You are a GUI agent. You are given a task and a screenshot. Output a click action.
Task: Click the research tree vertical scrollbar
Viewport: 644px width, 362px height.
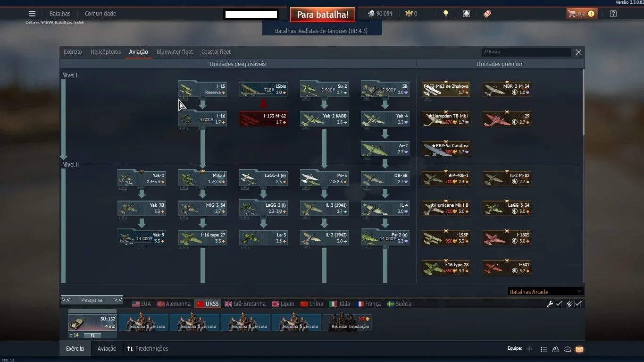(x=583, y=102)
